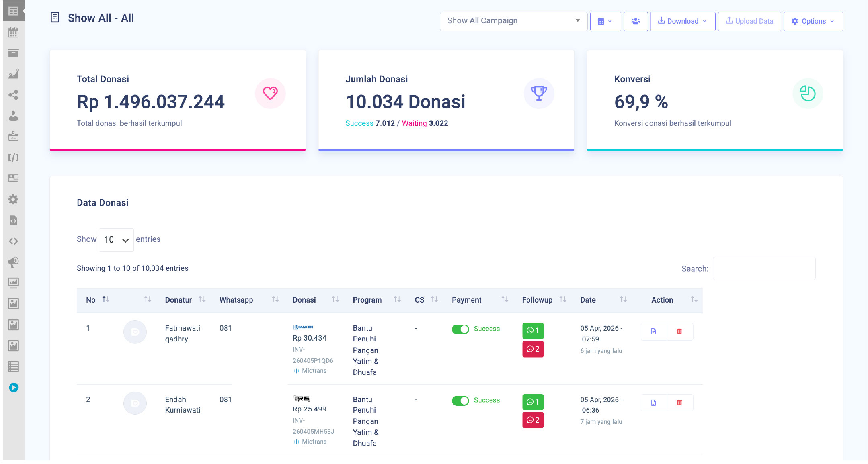
Task: Click the settings gear icon in sidebar
Action: click(13, 199)
